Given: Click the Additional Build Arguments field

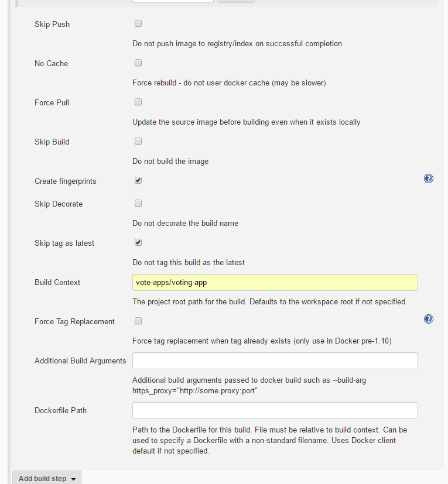Looking at the screenshot, I should pyautogui.click(x=275, y=361).
